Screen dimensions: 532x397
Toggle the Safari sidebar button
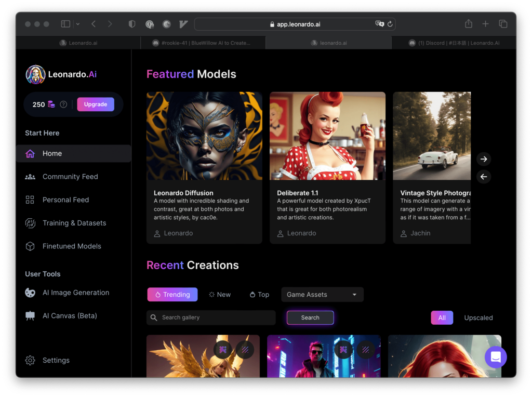(x=65, y=24)
